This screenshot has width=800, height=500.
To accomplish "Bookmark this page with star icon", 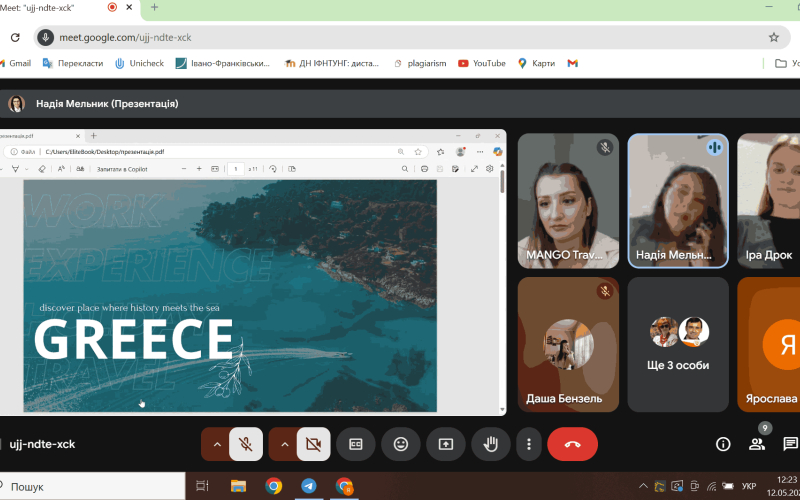I will click(774, 37).
